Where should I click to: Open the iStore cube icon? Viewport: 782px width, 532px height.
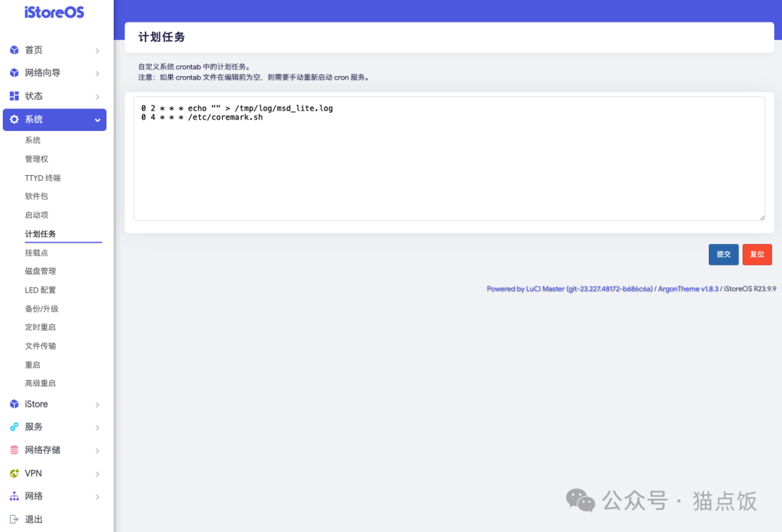13,404
